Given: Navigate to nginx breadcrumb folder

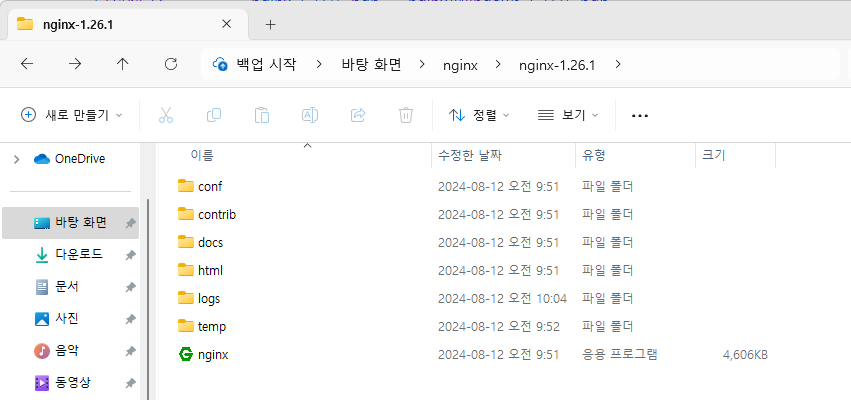Looking at the screenshot, I should tap(460, 66).
